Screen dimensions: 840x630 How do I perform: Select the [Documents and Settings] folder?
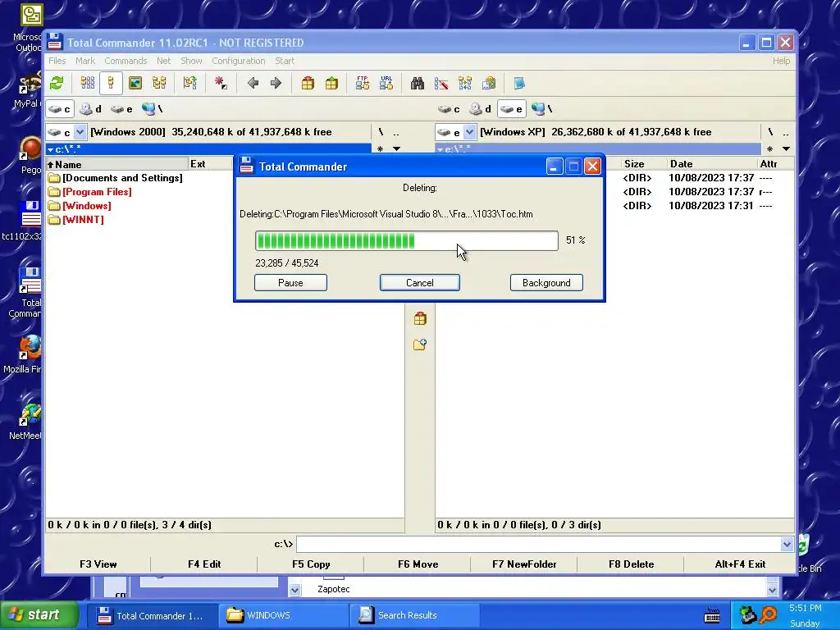(x=122, y=178)
